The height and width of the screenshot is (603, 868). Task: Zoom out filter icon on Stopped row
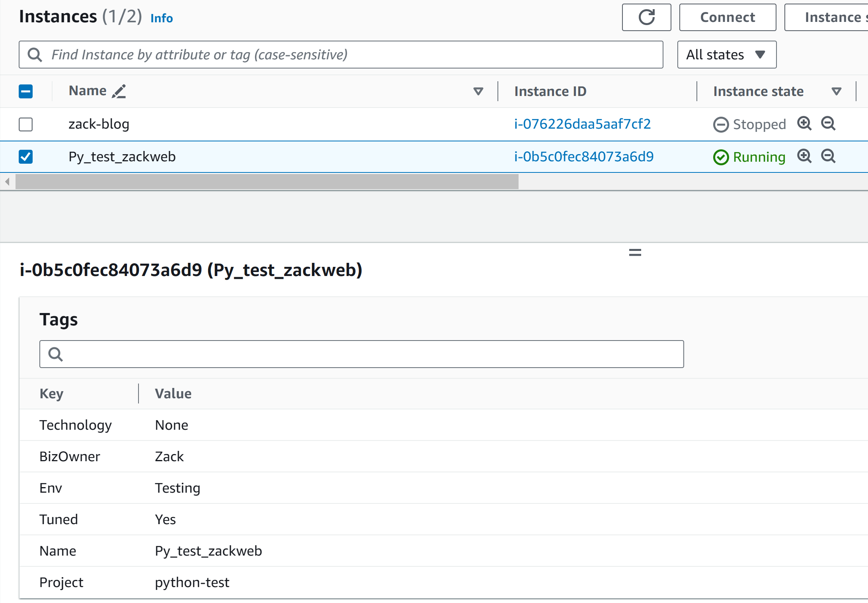click(x=828, y=123)
